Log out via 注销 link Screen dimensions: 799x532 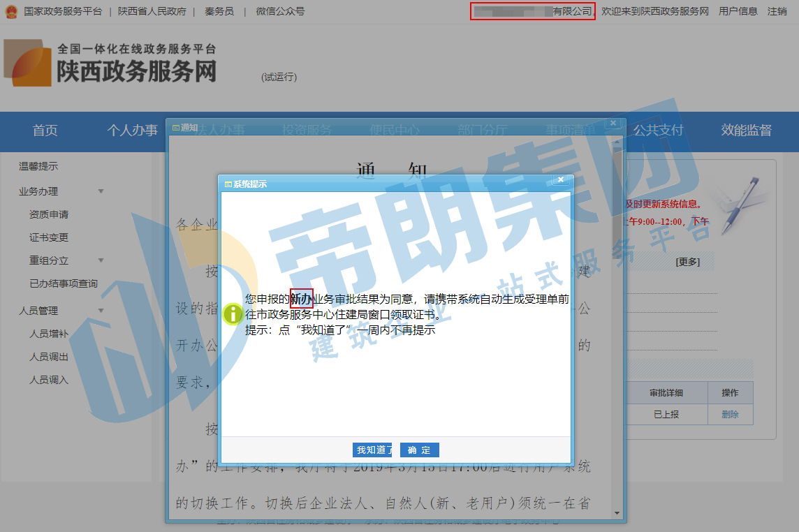pos(777,11)
